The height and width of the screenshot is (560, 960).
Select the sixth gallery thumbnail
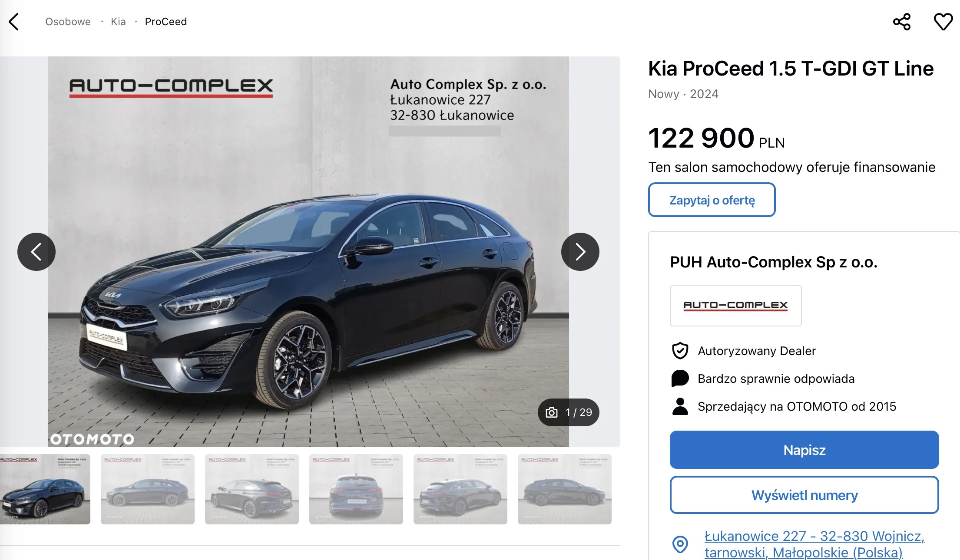pos(565,489)
